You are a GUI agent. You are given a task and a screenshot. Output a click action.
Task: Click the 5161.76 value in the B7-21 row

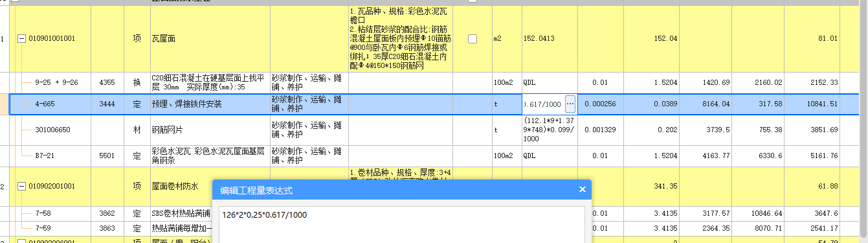tap(824, 156)
